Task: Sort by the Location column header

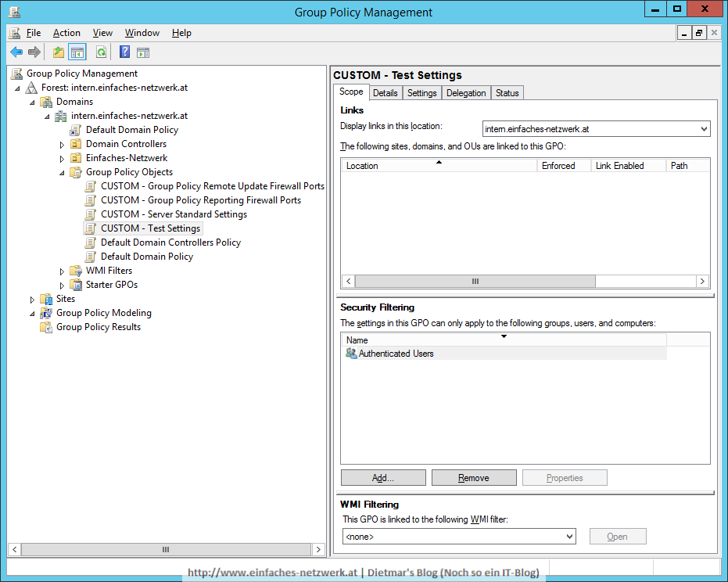Action: (439, 165)
